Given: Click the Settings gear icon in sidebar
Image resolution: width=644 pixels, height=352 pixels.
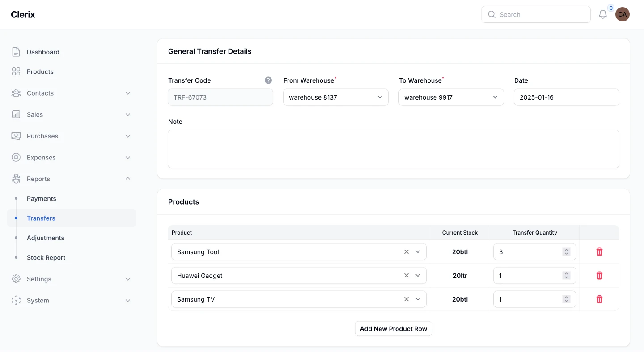Looking at the screenshot, I should tap(16, 279).
